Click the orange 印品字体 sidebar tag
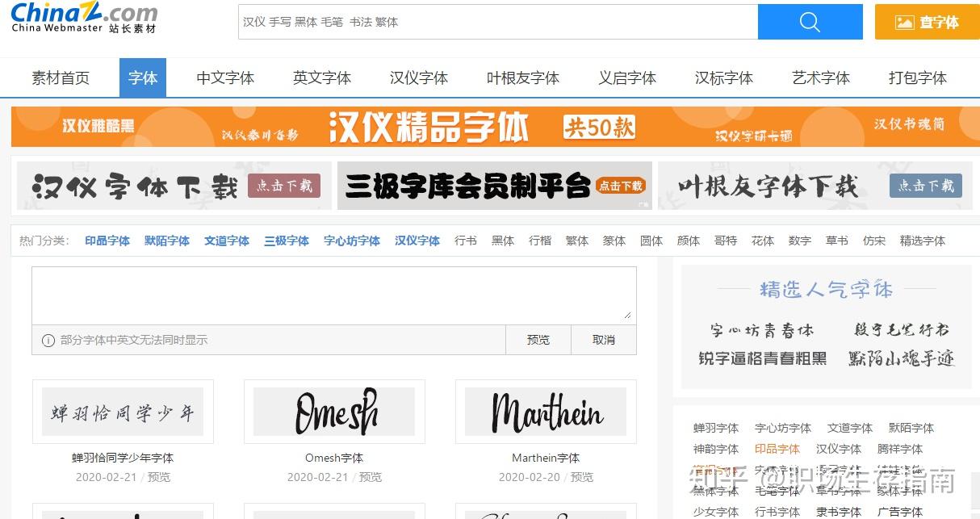The height and width of the screenshot is (519, 980). 777,449
